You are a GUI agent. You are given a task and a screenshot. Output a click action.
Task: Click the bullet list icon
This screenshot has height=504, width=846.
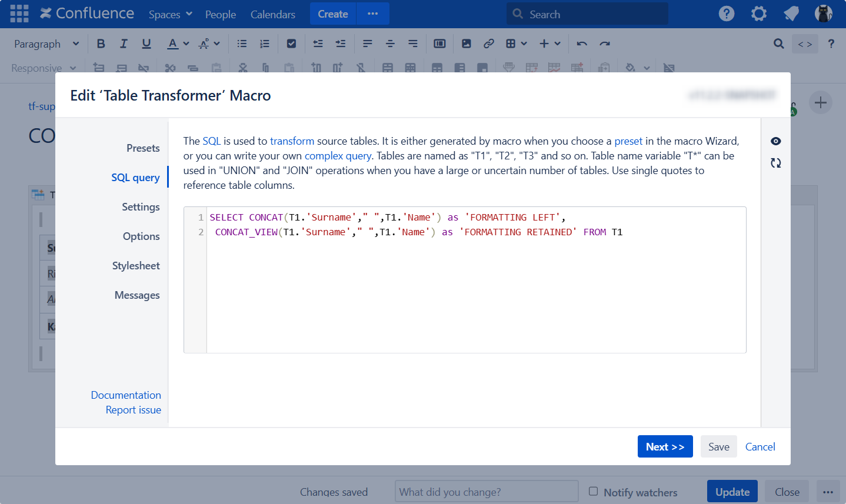click(242, 44)
